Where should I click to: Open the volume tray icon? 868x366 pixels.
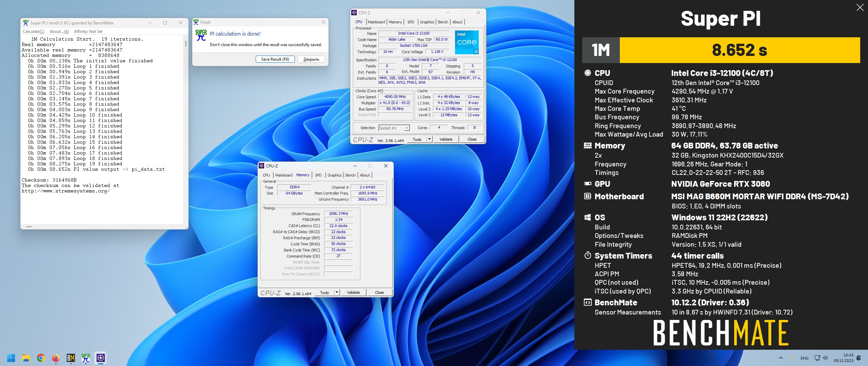825,358
